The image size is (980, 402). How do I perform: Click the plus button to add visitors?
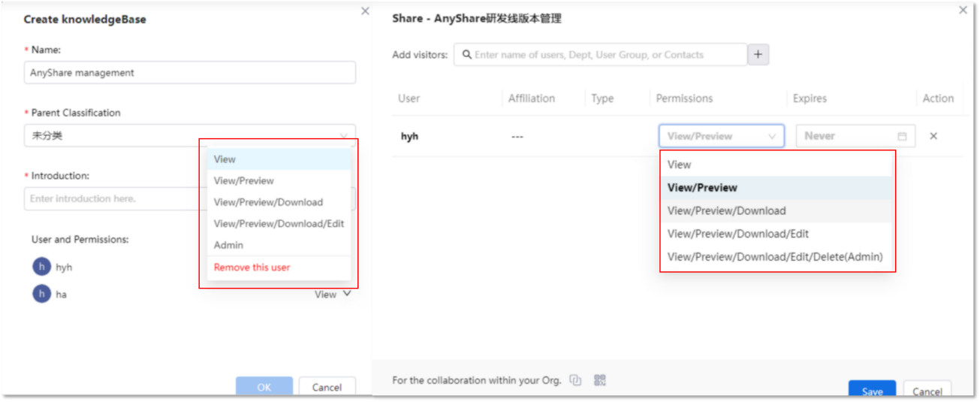tap(758, 54)
